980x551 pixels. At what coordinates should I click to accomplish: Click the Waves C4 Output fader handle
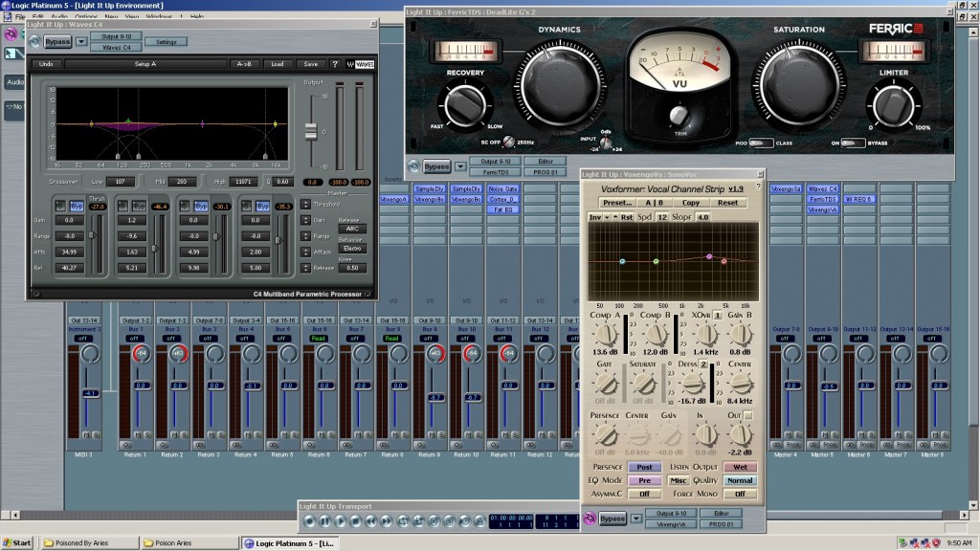tap(310, 130)
